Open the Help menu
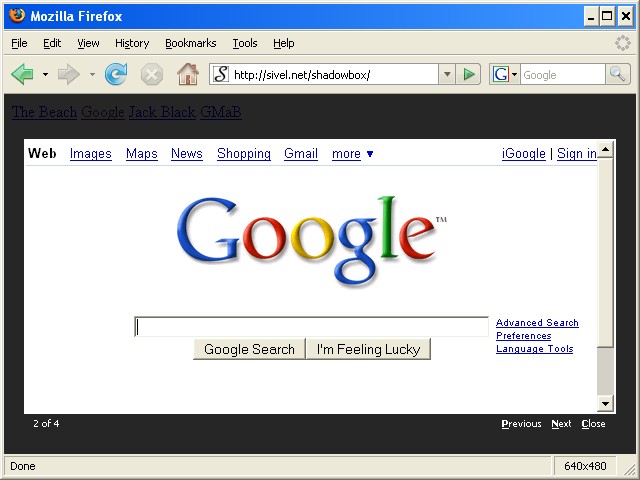 click(x=284, y=43)
